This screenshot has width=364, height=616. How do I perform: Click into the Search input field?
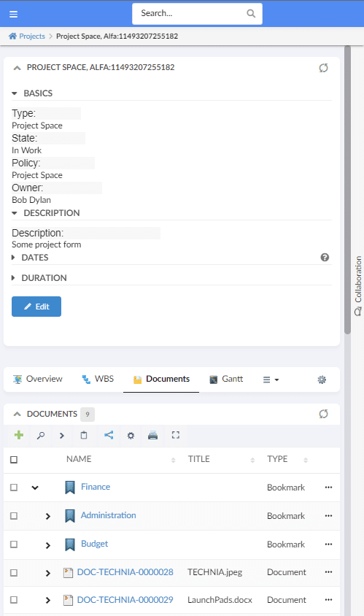pyautogui.click(x=191, y=14)
